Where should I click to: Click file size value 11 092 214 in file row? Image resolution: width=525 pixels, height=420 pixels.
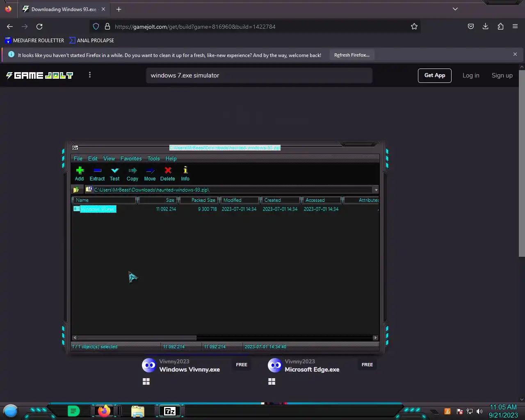tap(166, 209)
